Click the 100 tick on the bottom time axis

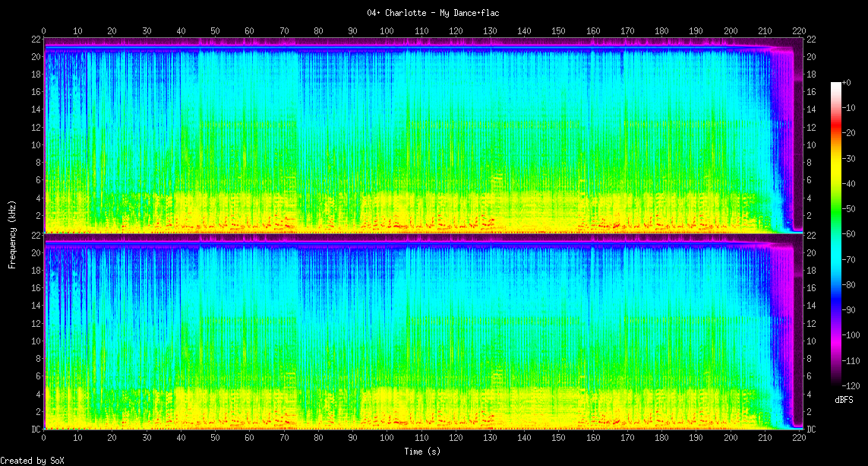pos(387,439)
